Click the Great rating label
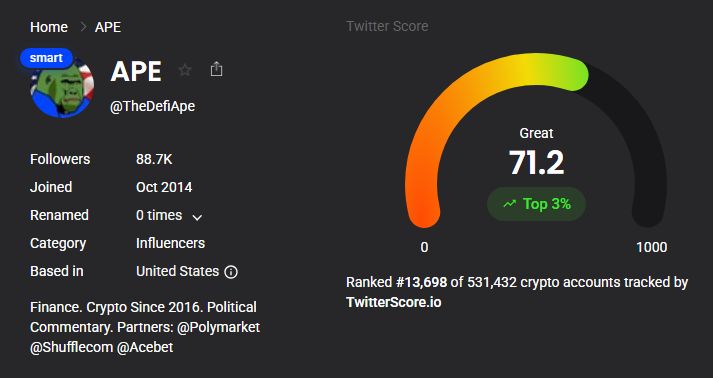 click(537, 133)
